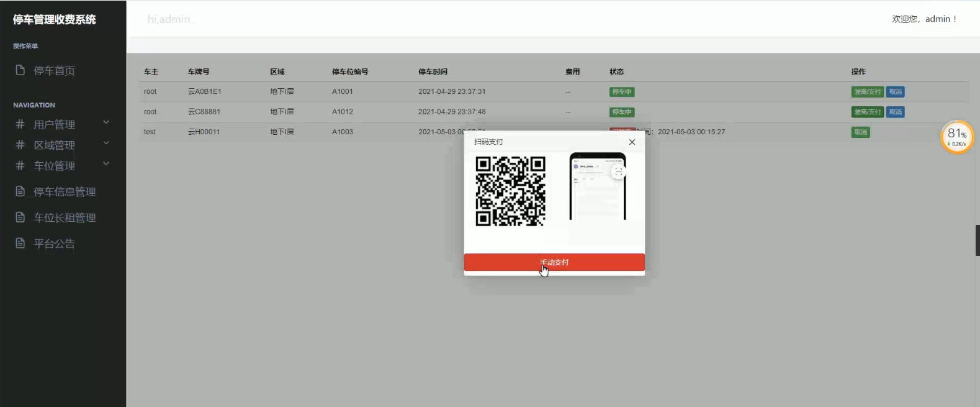980x407 pixels.
Task: Click the 欢迎您, admin! text
Action: pos(924,19)
